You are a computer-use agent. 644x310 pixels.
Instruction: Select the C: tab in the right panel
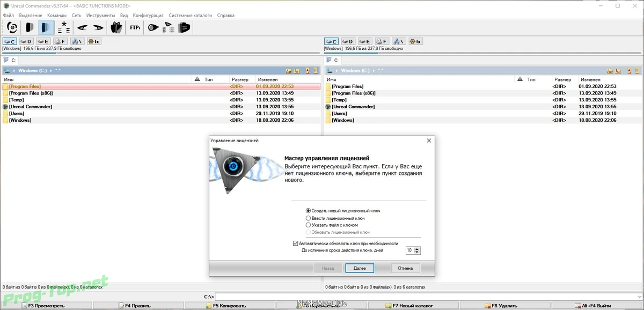point(333,61)
